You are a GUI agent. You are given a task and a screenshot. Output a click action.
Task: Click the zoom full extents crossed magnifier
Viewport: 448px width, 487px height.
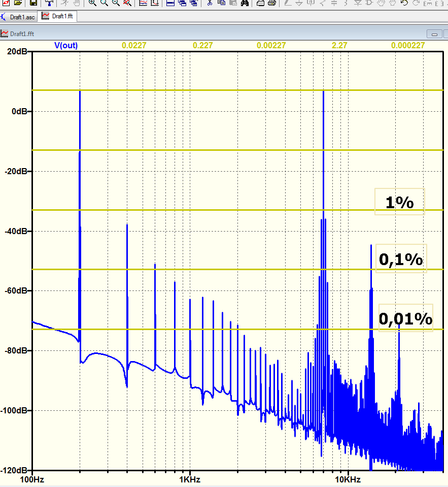click(127, 3)
